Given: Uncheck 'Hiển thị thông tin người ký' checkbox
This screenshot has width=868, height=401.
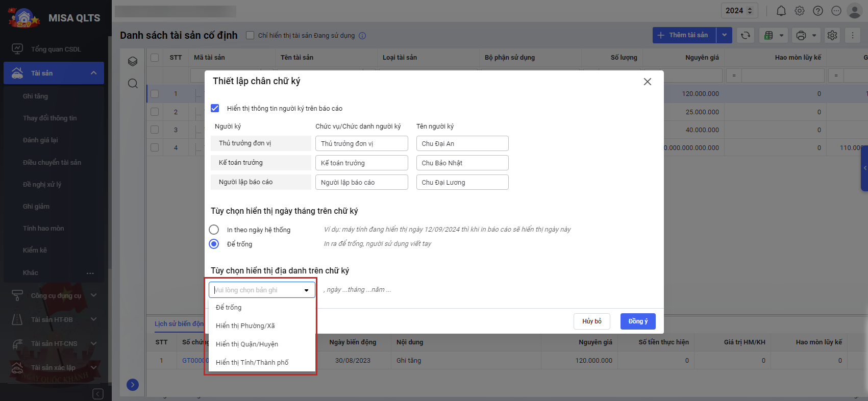Looking at the screenshot, I should [215, 108].
